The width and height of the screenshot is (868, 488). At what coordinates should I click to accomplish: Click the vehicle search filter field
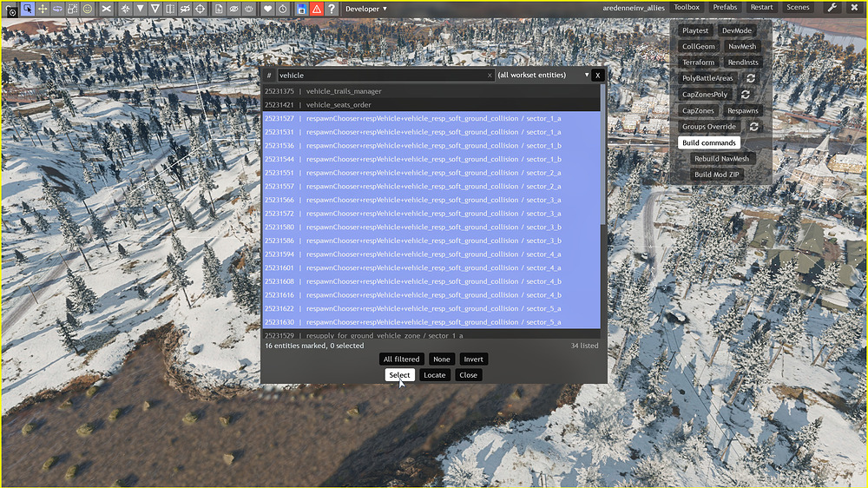380,76
